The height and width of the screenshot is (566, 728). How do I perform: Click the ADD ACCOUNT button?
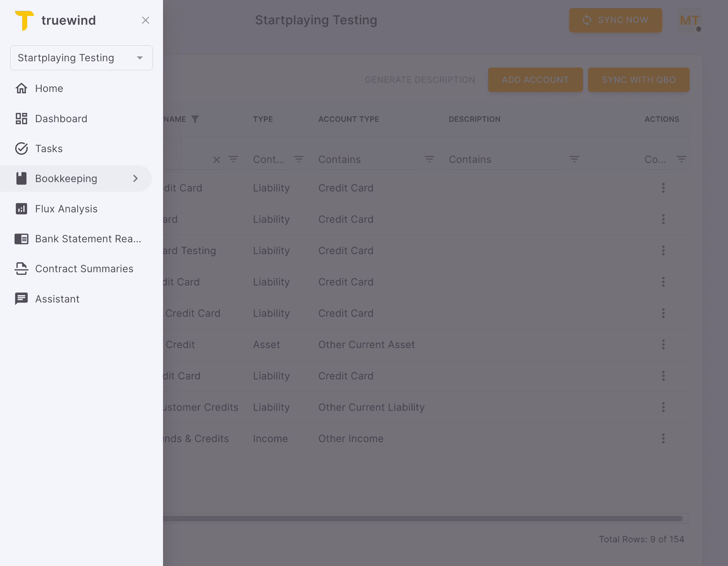pyautogui.click(x=535, y=80)
